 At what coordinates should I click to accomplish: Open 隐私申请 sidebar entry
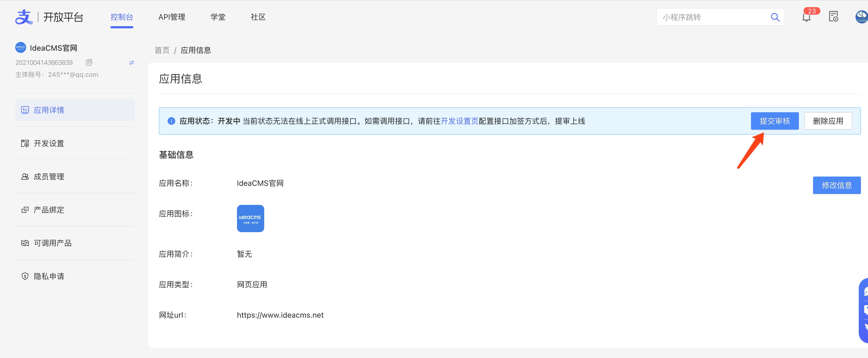[49, 276]
